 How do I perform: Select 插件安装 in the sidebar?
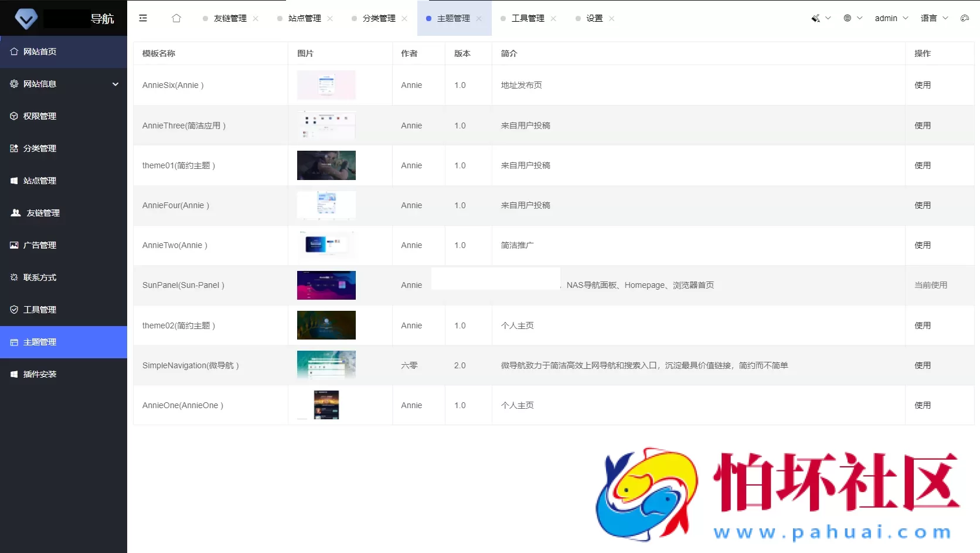[x=39, y=374]
